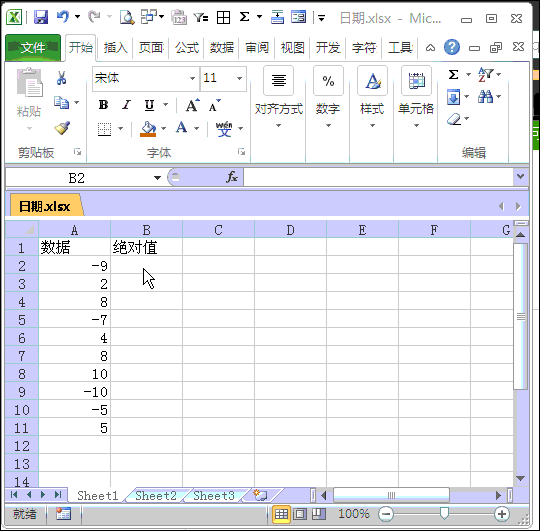
Task: Switch to the 数据 Data tab
Action: pos(222,48)
